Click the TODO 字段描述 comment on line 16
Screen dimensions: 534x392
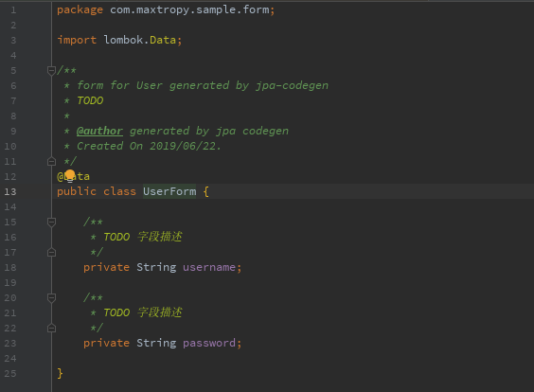[x=143, y=237]
